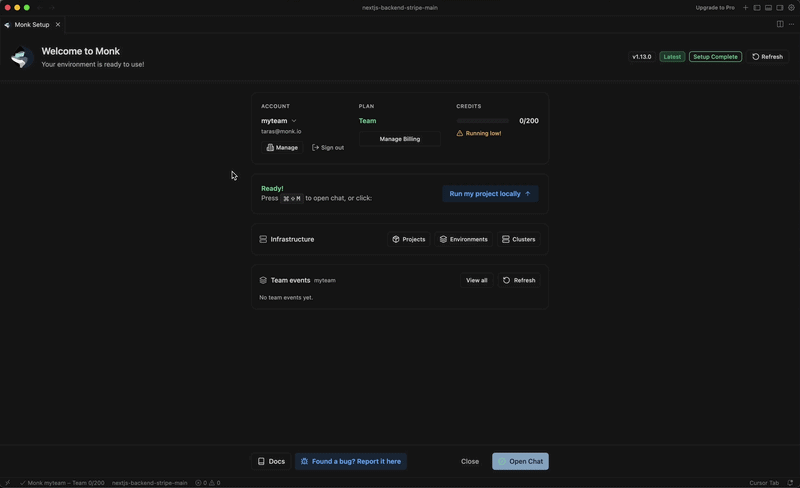Image resolution: width=800 pixels, height=488 pixels.
Task: Click the errors and warnings count
Action: 208,483
